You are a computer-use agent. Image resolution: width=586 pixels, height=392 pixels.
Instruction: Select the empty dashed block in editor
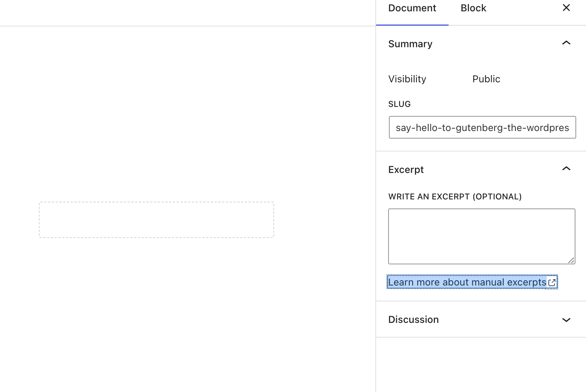point(156,220)
